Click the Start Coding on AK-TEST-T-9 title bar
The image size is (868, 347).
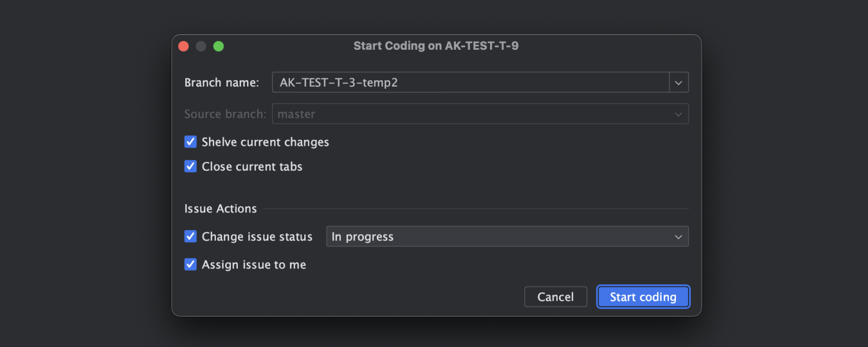[x=436, y=46]
